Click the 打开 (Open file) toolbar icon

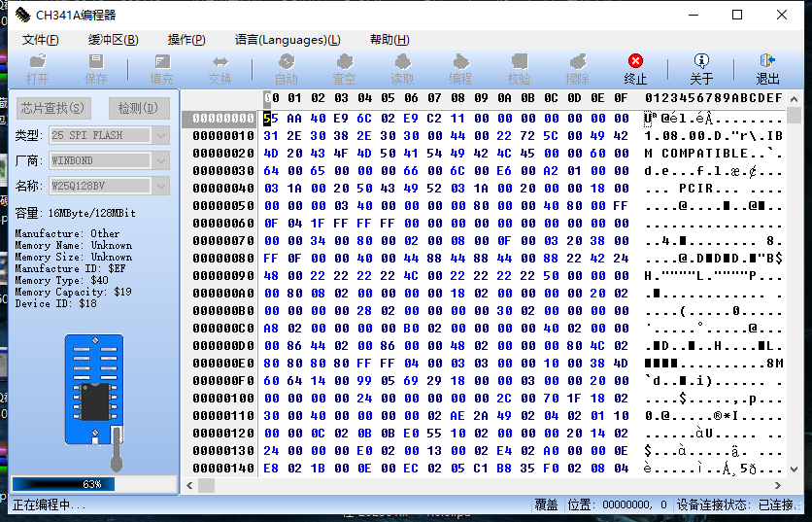coord(38,68)
